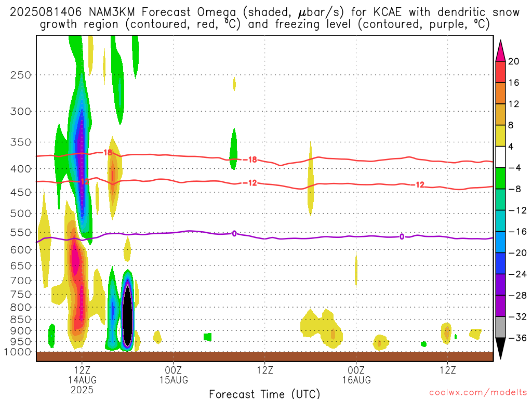Viewport: 532px width, 399px height.
Task: Click the 300 pressure level label
Action: pos(21,111)
